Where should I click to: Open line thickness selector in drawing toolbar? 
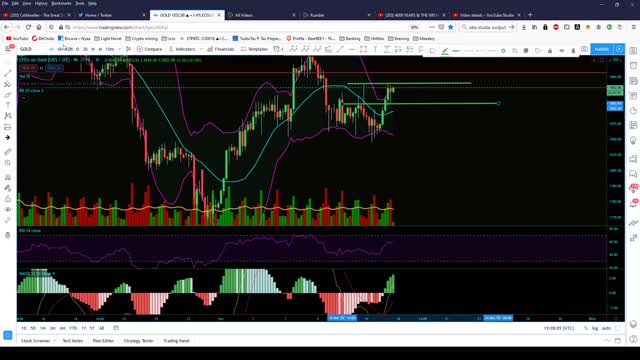[457, 51]
